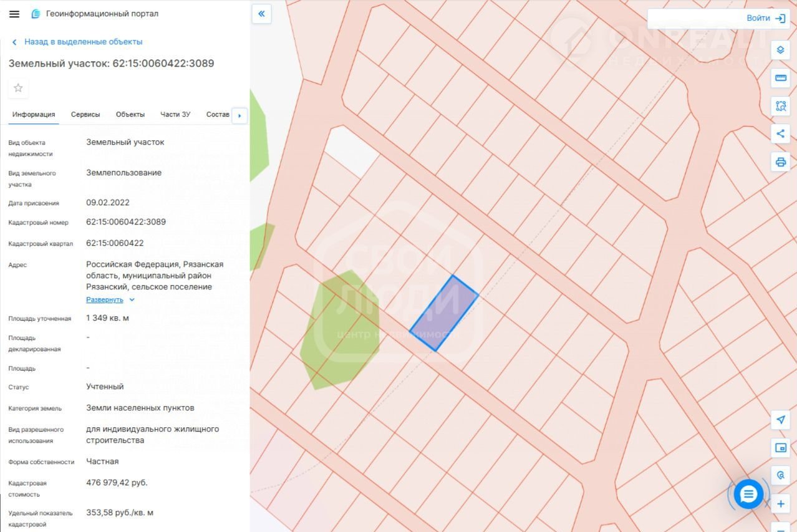This screenshot has width=797, height=532.
Task: Go back via Назад в выделенные объекты
Action: pos(83,42)
